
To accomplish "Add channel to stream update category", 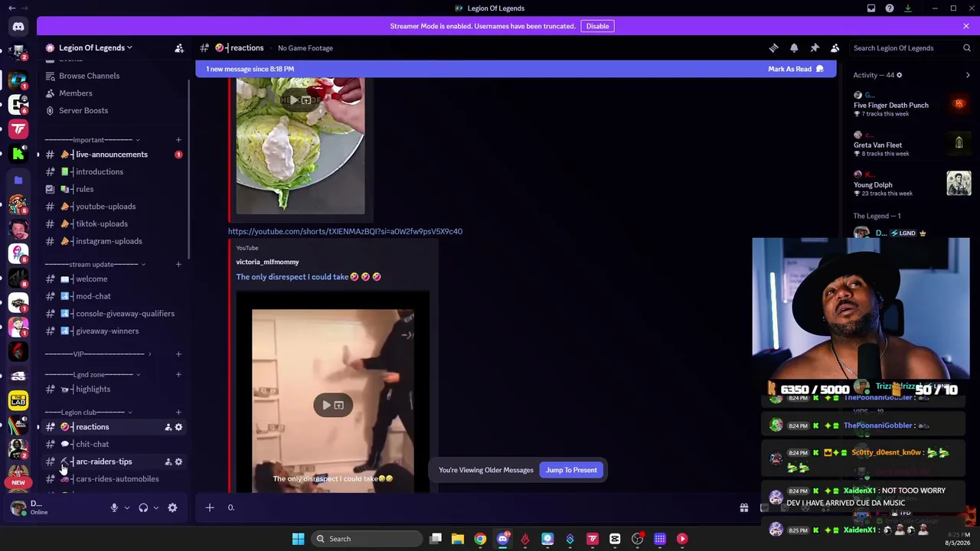I will [178, 264].
